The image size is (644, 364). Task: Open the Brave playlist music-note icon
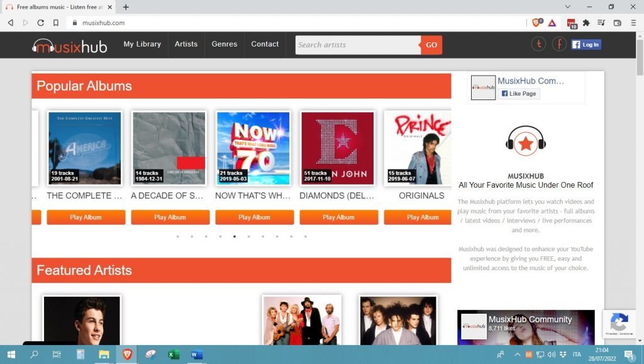[601, 23]
